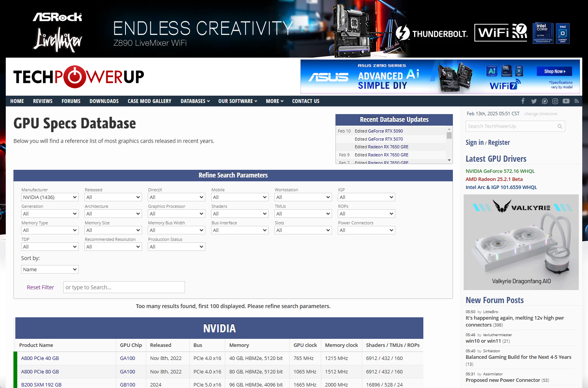Click the Reset Filter link

40,287
